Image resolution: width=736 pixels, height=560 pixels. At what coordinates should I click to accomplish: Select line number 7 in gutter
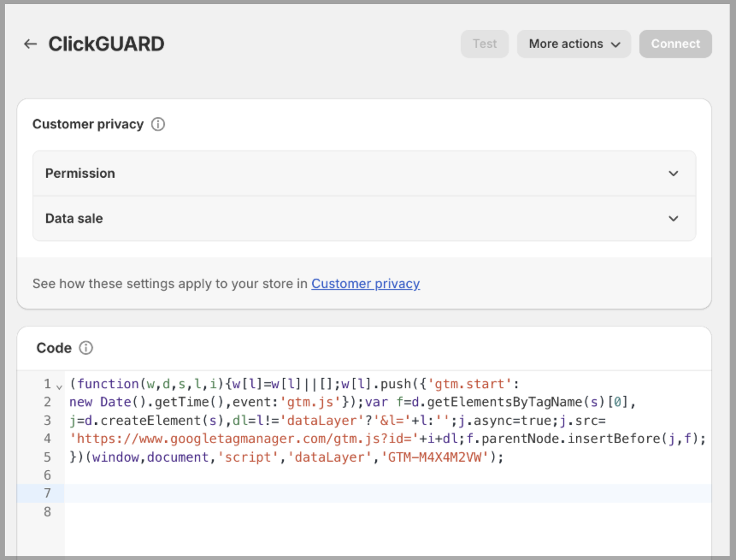(47, 493)
